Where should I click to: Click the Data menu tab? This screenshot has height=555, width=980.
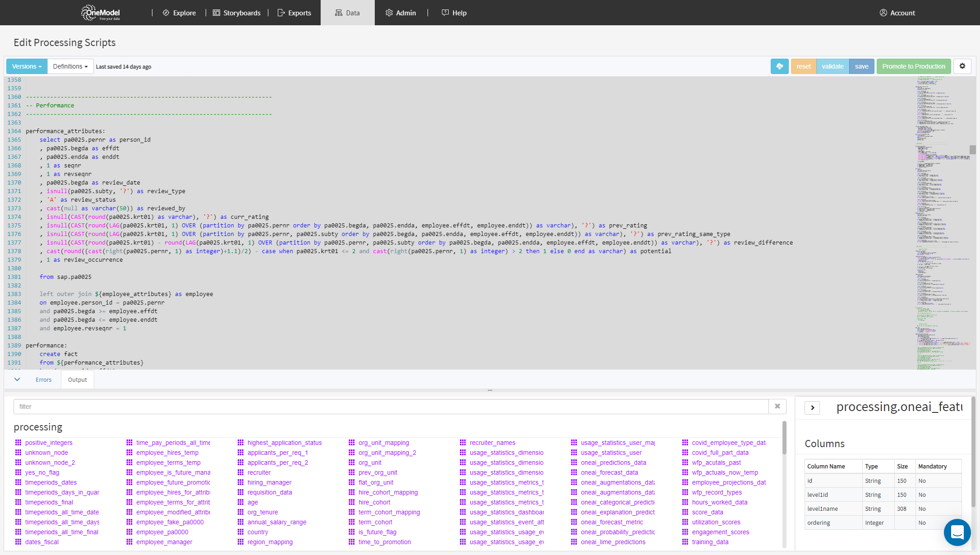(347, 13)
